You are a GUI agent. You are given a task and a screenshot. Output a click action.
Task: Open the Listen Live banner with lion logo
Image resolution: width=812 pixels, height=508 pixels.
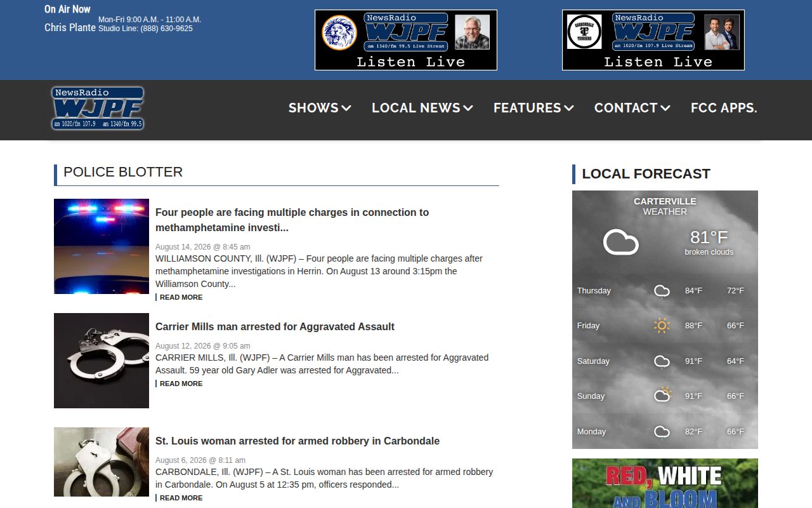click(406, 40)
